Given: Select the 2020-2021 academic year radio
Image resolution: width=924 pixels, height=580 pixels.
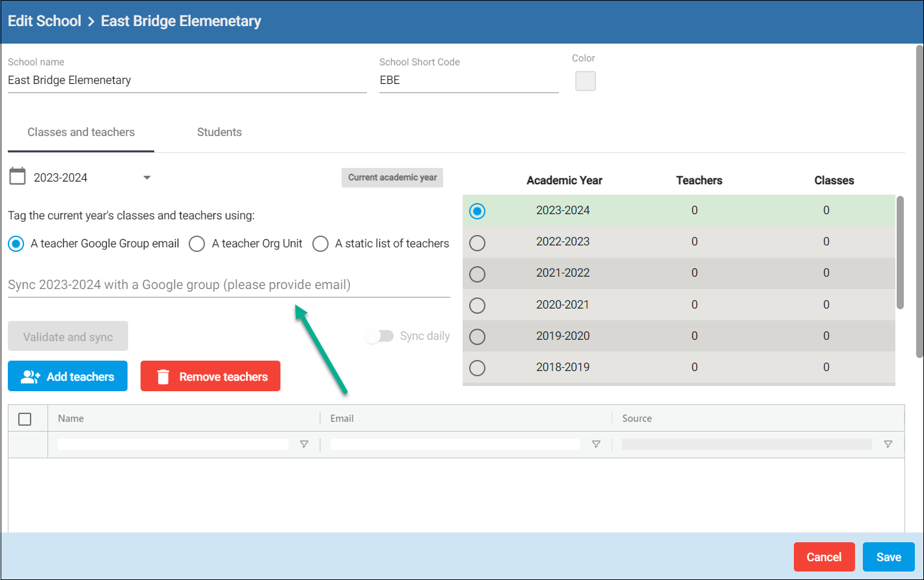Looking at the screenshot, I should [x=478, y=305].
